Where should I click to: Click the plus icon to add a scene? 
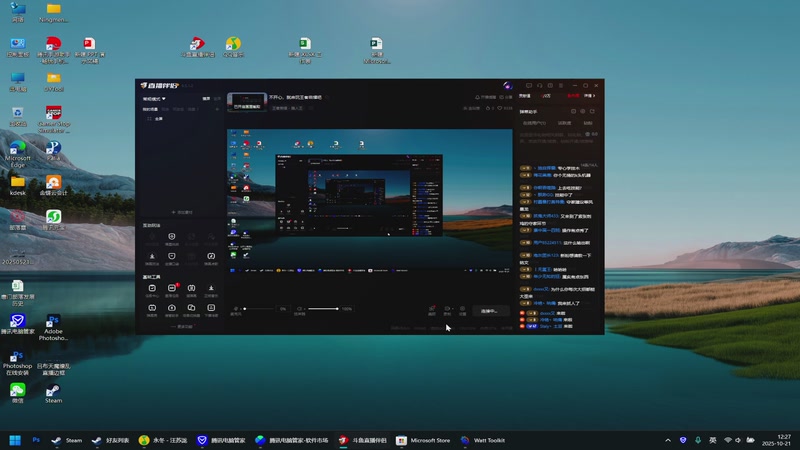coord(217,109)
